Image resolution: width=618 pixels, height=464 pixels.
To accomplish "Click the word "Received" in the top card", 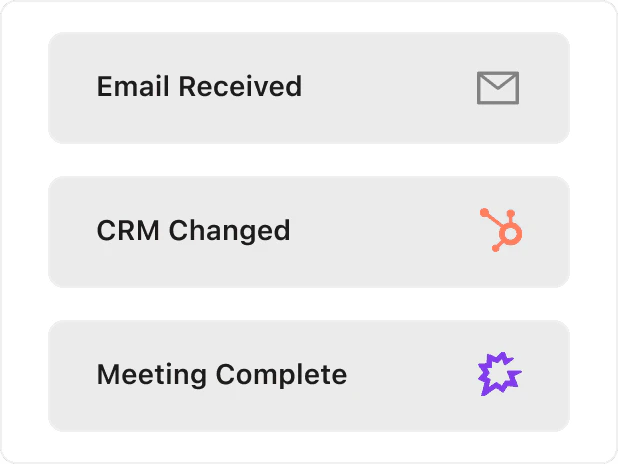I will (240, 87).
